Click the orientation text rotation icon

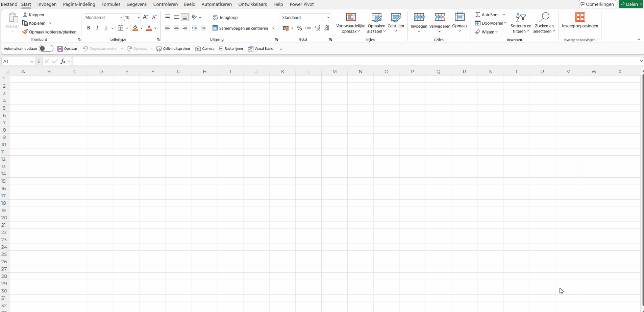(x=194, y=17)
